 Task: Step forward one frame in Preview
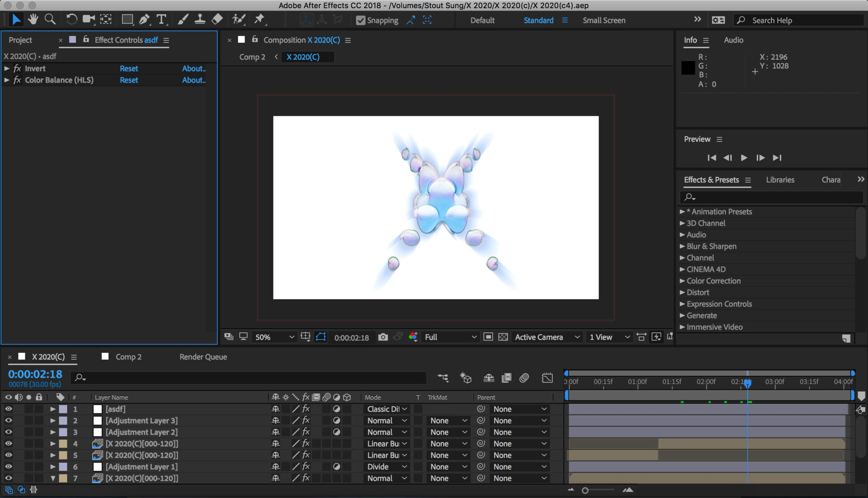click(x=760, y=157)
